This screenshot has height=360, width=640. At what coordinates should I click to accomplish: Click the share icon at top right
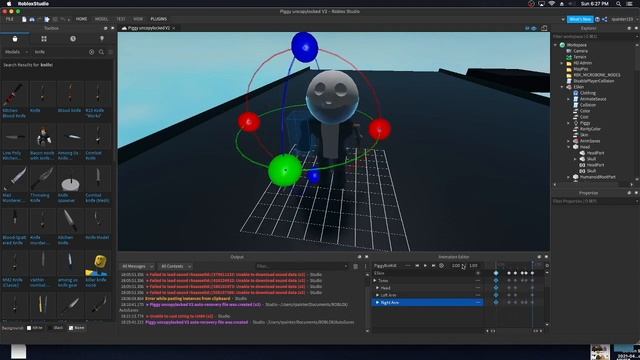pyautogui.click(x=604, y=19)
